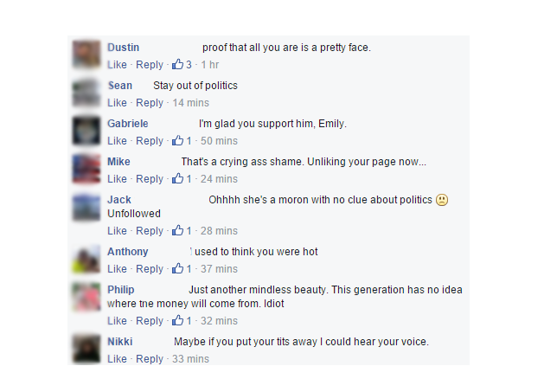Like Sean's comment
This screenshot has width=544, height=392.
pyautogui.click(x=117, y=103)
